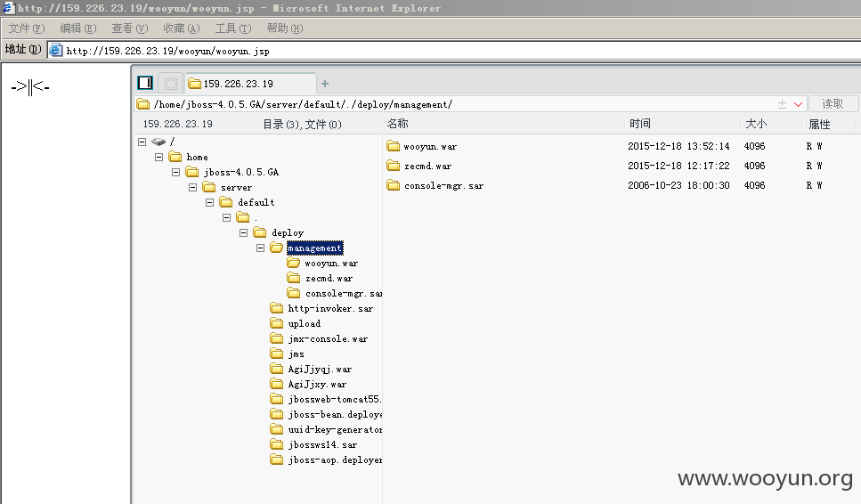Image resolution: width=861 pixels, height=504 pixels.
Task: Collapse the dot folder tree node
Action: [x=226, y=217]
